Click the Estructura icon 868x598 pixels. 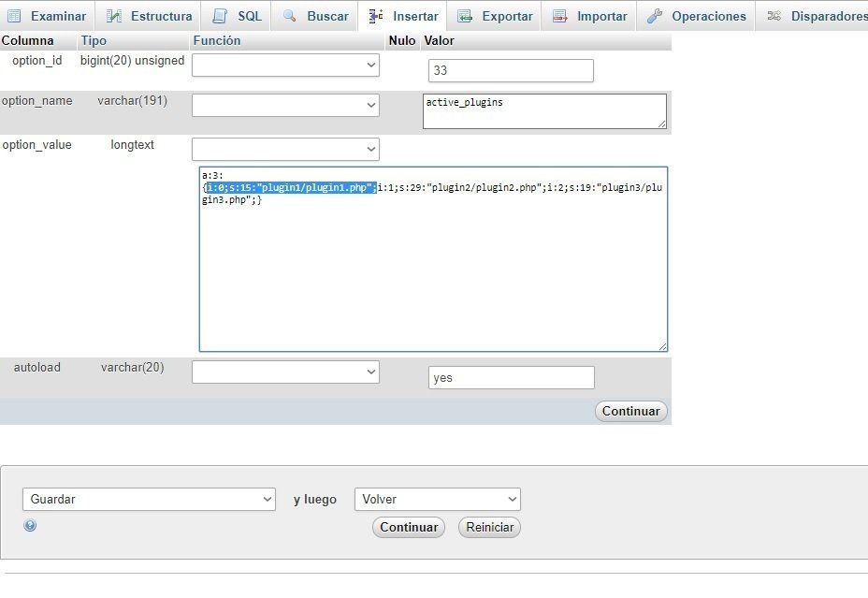(114, 16)
